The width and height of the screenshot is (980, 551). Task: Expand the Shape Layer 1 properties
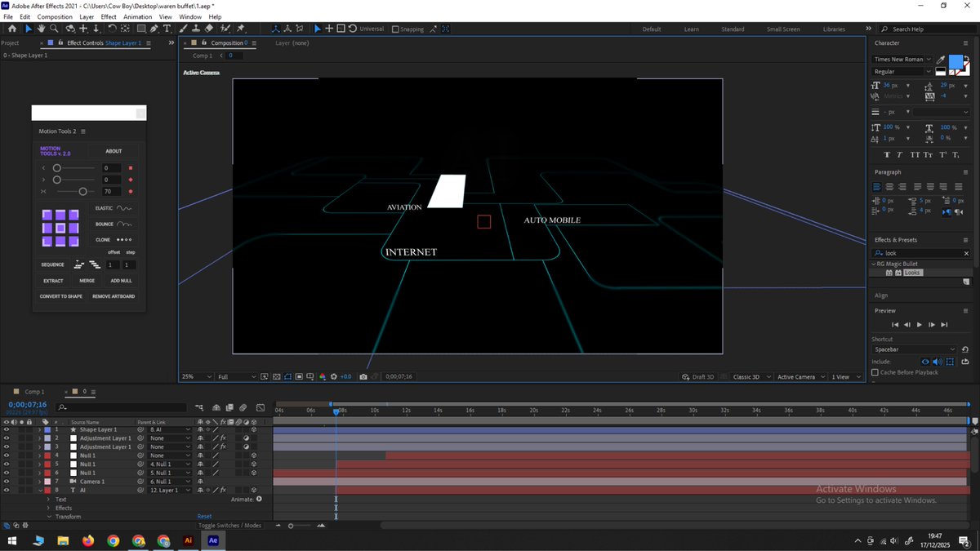(x=38, y=429)
